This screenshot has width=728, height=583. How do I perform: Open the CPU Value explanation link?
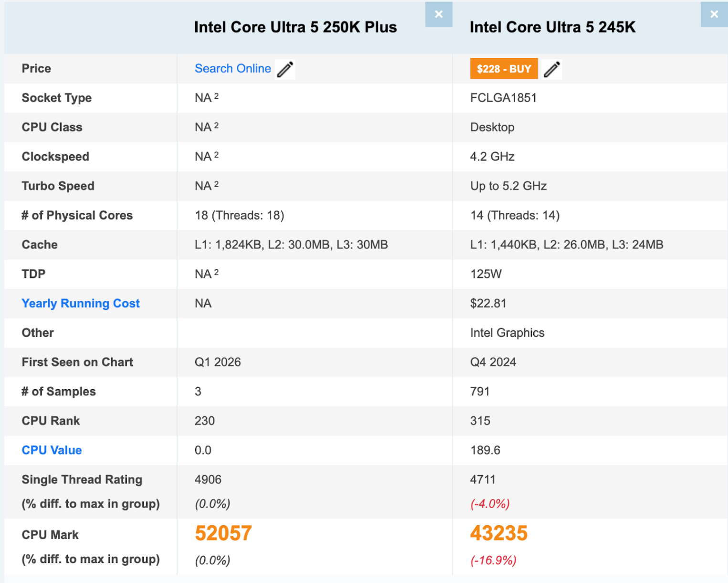tap(52, 450)
